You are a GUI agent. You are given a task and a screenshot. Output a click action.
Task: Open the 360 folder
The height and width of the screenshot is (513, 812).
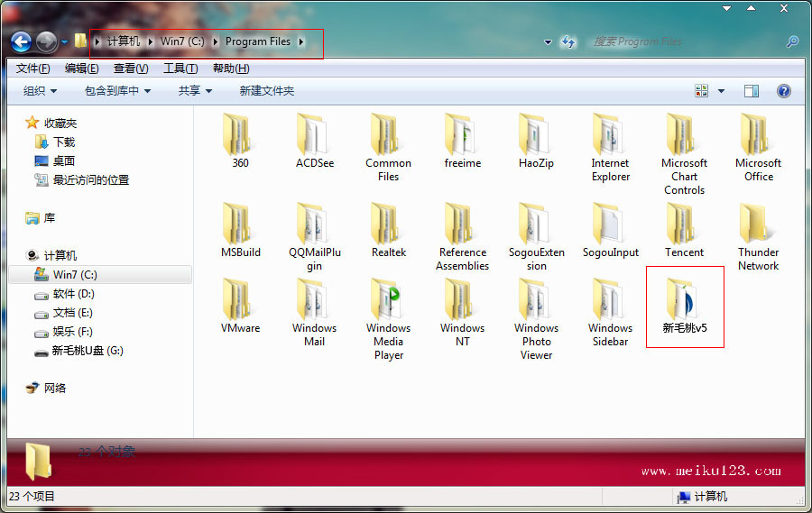tap(240, 141)
